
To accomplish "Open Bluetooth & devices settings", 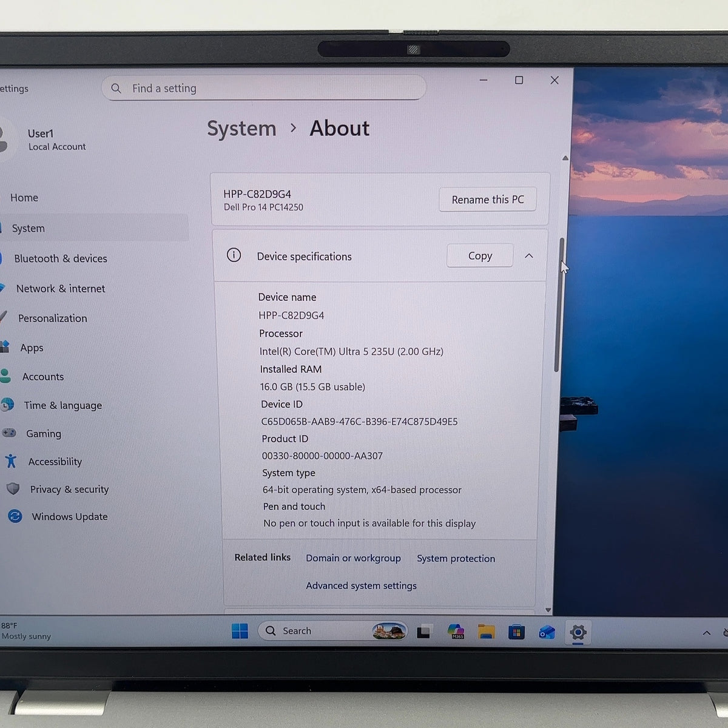I will 61,258.
